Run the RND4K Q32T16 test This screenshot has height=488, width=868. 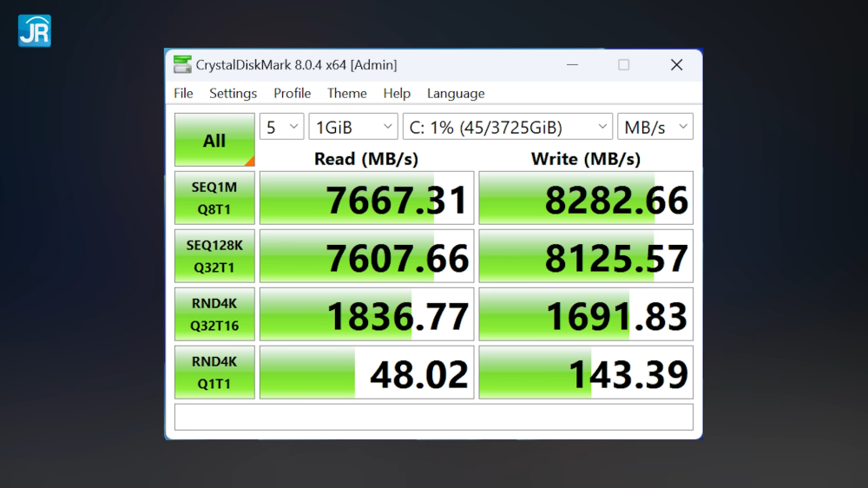[x=214, y=314]
